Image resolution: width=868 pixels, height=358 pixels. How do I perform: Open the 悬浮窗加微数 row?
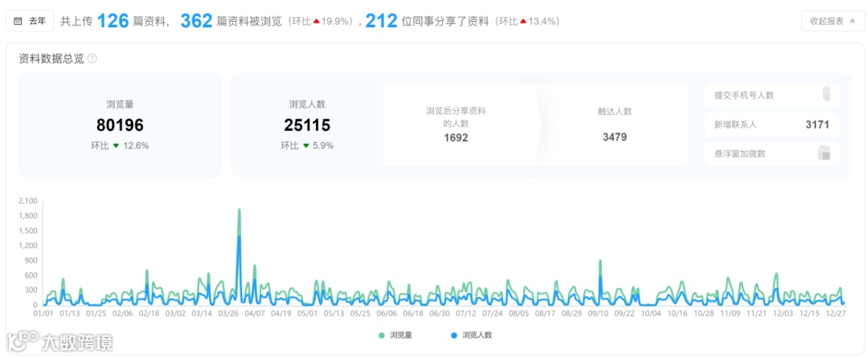772,154
